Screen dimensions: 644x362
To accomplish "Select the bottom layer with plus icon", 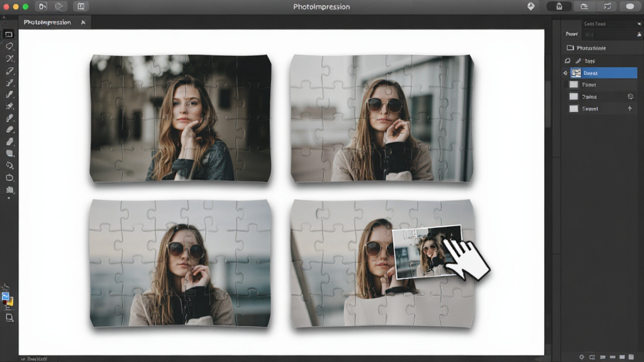I will [600, 108].
